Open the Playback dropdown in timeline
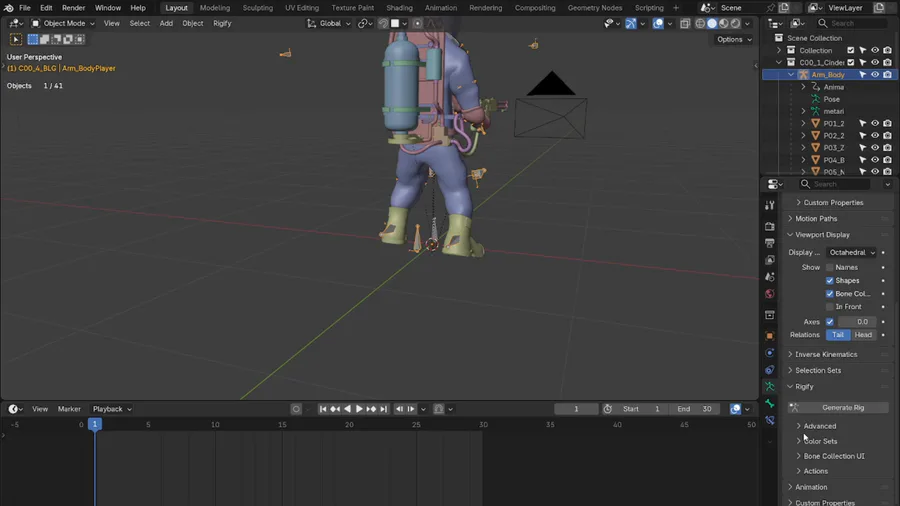The height and width of the screenshot is (506, 900). (x=112, y=409)
